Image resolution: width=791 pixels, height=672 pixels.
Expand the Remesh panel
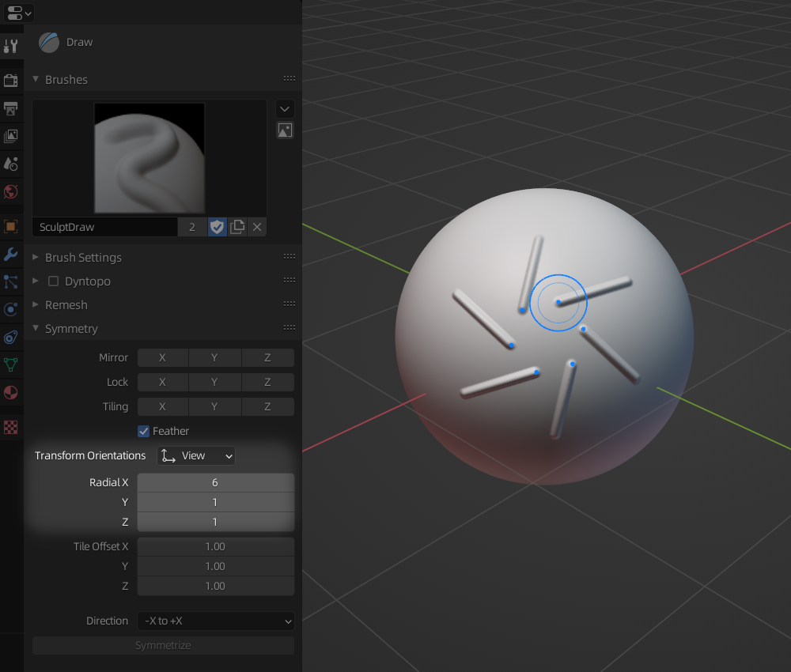(36, 304)
